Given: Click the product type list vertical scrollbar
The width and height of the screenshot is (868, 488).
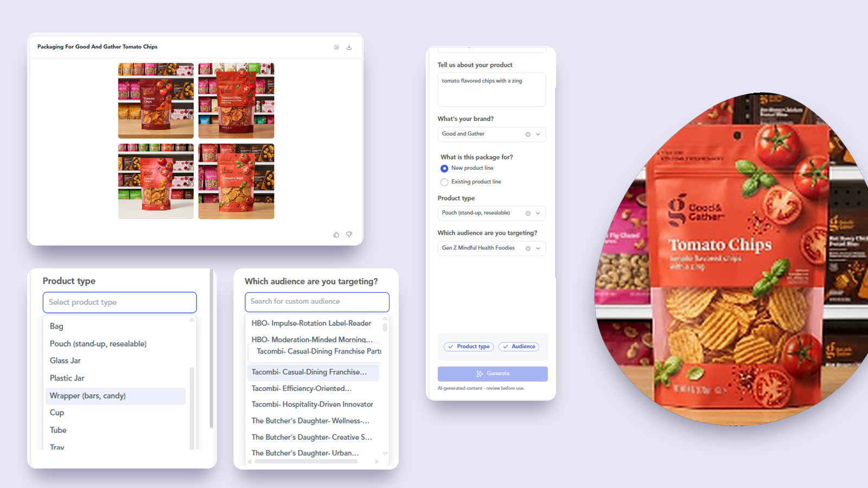Looking at the screenshot, I should pyautogui.click(x=192, y=408).
